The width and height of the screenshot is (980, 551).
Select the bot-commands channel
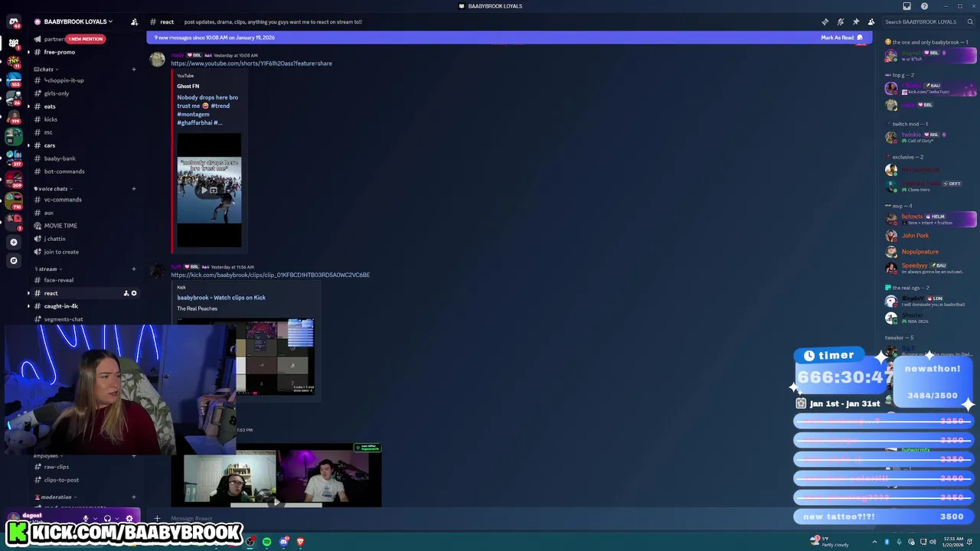coord(64,171)
